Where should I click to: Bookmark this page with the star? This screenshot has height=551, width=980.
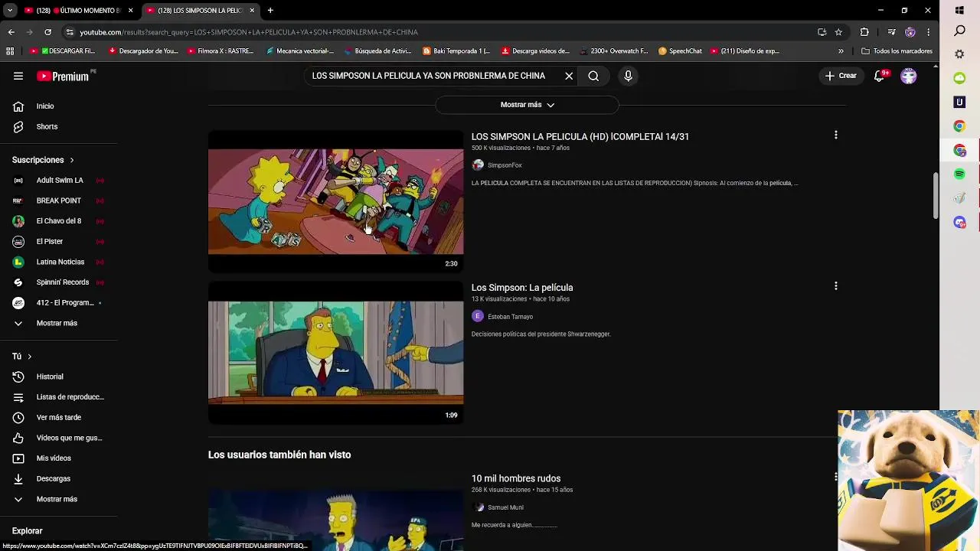[x=838, y=32]
